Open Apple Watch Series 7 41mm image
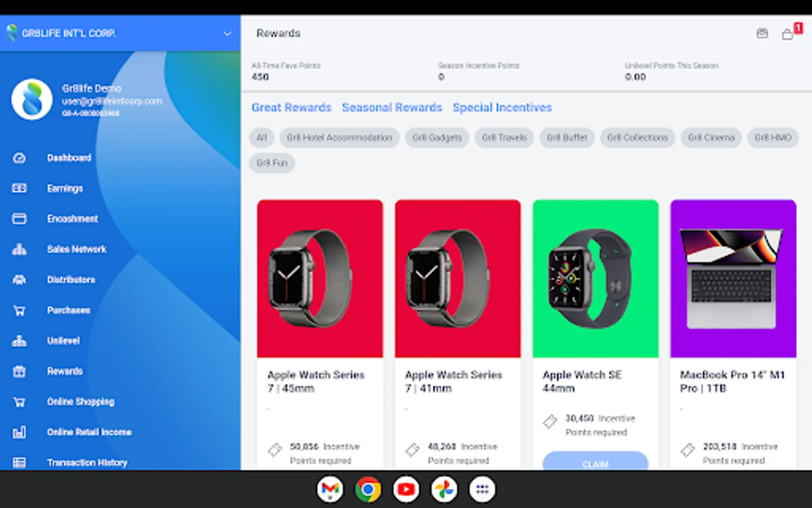Screen dimensions: 812x508 point(458,278)
